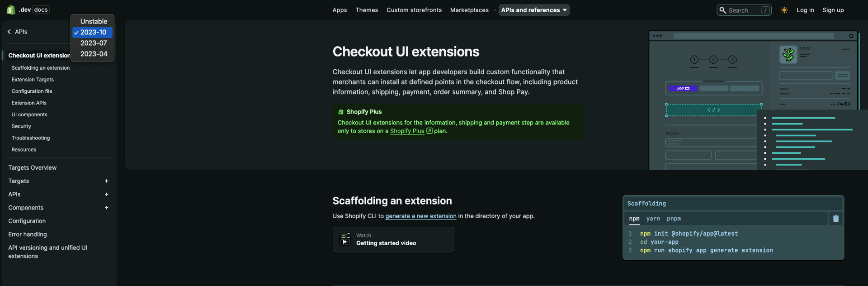Click code line cd your-app
Image resolution: width=868 pixels, height=286 pixels.
pos(659,242)
